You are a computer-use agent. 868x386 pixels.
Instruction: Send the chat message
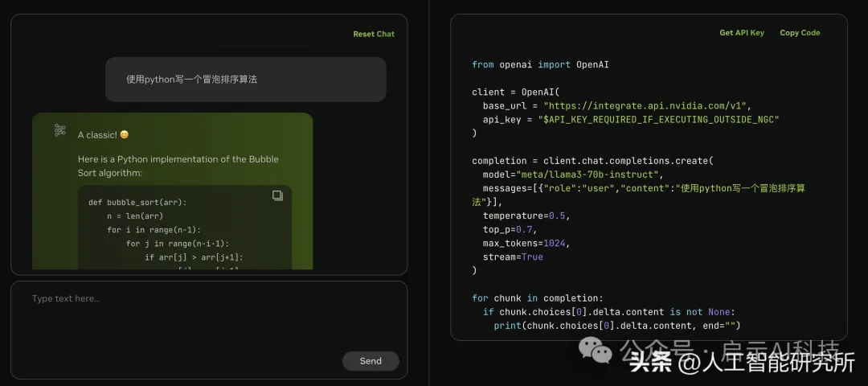371,361
